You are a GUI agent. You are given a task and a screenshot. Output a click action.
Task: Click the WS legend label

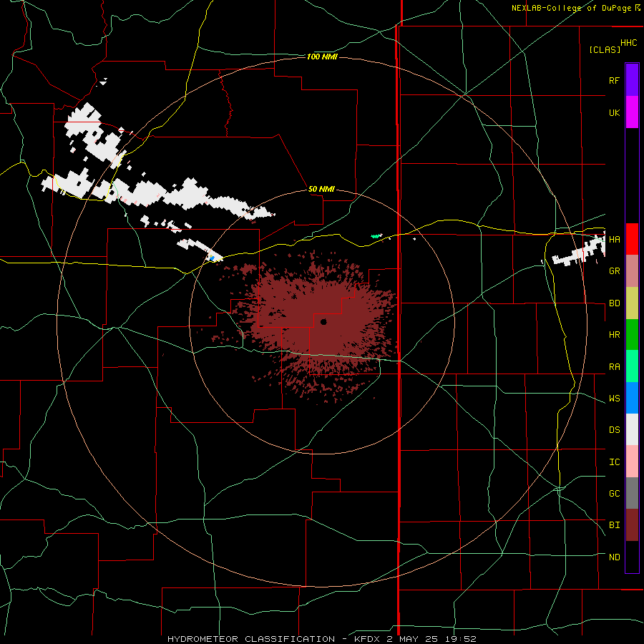pos(614,399)
